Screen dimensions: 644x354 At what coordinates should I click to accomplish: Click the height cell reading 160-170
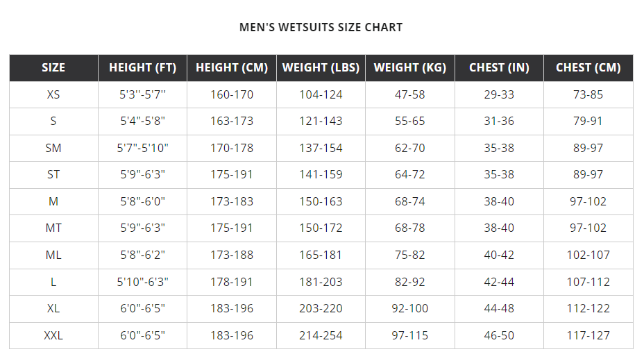[232, 94]
